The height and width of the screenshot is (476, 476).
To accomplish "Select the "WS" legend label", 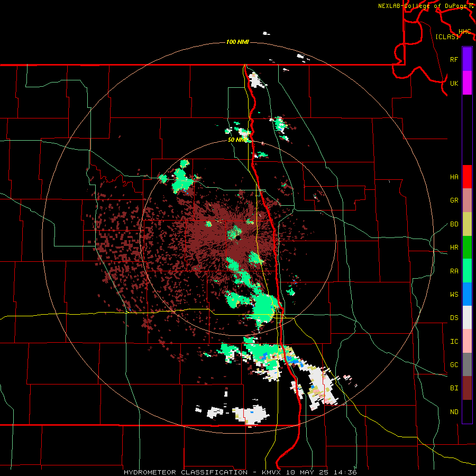I will click(454, 295).
